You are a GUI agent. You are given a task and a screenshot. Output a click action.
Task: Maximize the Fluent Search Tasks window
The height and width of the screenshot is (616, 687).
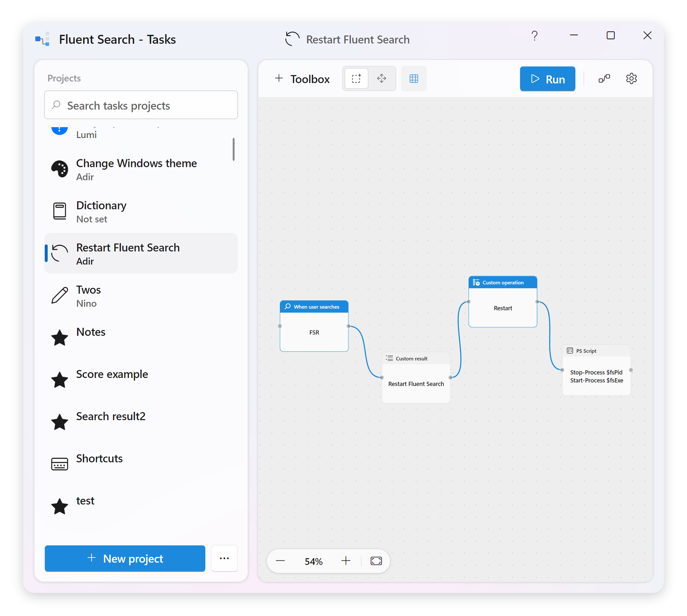[x=610, y=35]
